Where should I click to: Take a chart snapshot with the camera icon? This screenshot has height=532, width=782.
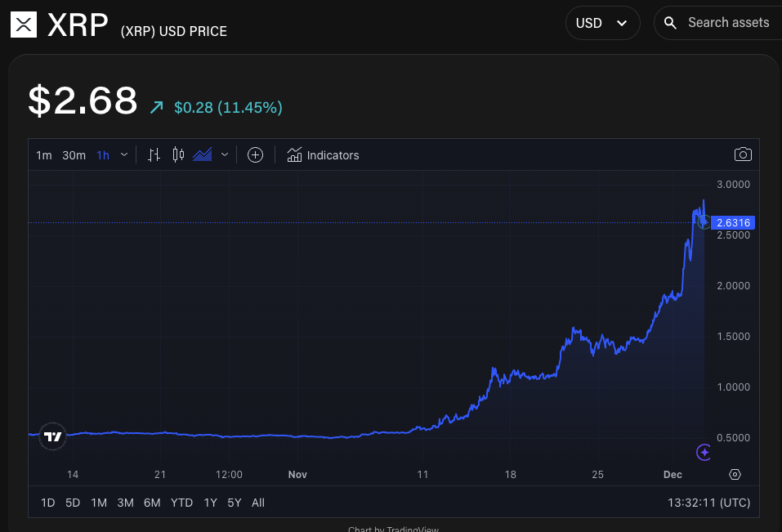743,154
